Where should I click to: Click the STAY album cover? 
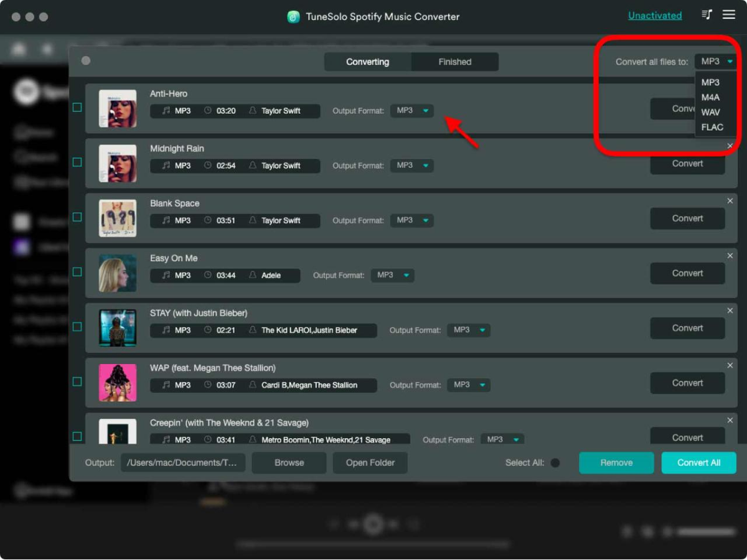(x=118, y=327)
